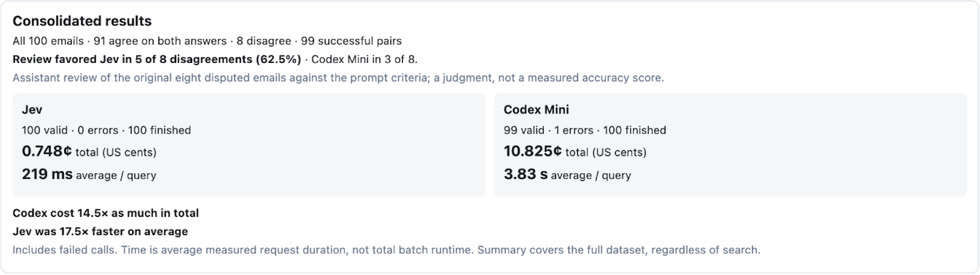
Task: Click the 'Codex Mini in 3 of 8.' text
Action: point(364,59)
